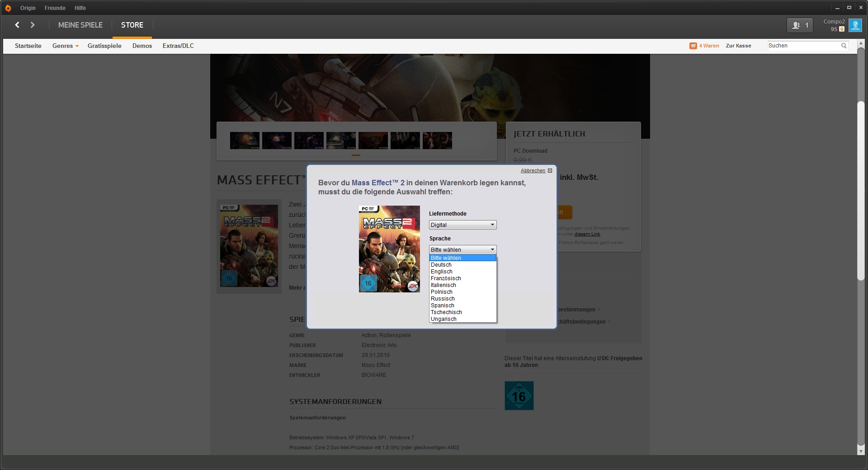868x470 pixels.
Task: Click the page box art cover
Action: click(249, 246)
